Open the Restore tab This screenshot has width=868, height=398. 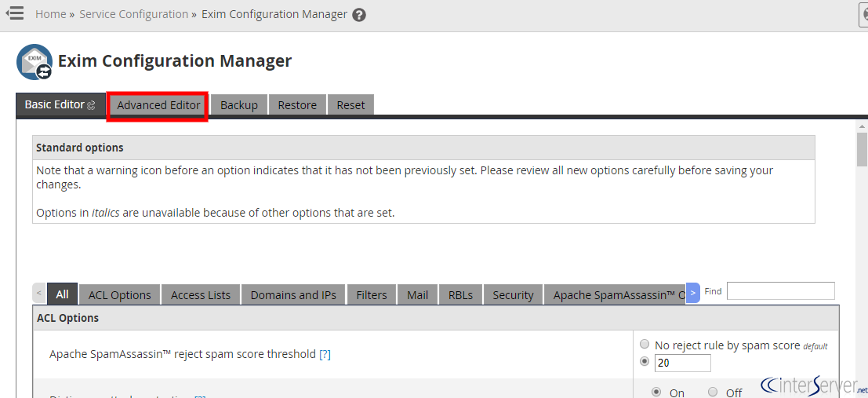pos(297,105)
